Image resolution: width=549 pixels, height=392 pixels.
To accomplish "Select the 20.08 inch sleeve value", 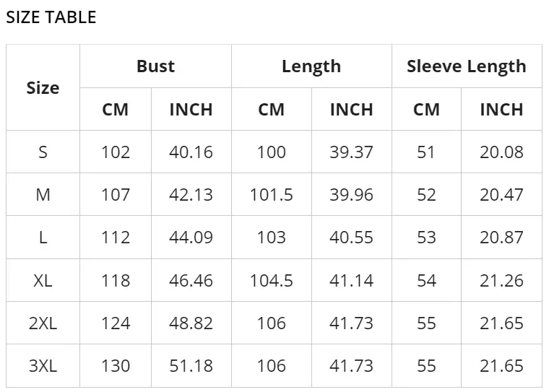I will pyautogui.click(x=501, y=152).
